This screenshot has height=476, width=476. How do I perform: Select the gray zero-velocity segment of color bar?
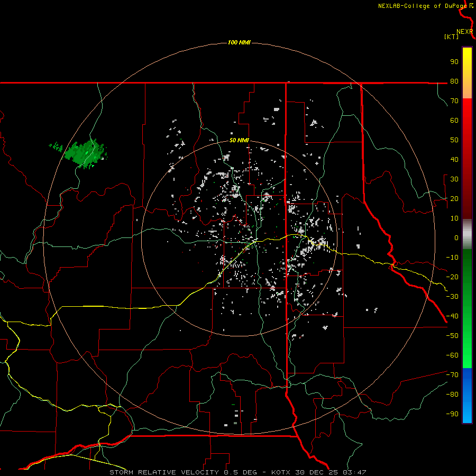click(467, 234)
